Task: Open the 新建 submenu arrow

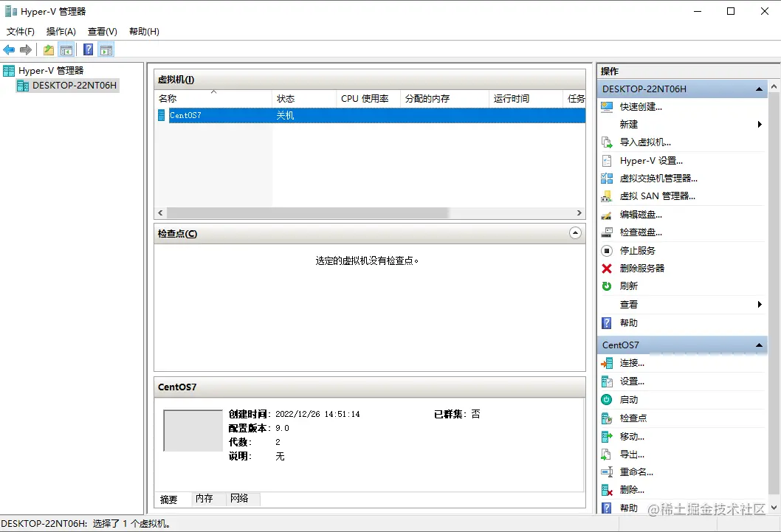Action: [760, 125]
